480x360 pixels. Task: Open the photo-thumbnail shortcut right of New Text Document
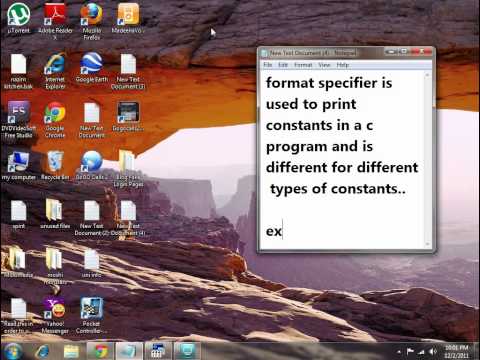click(128, 117)
